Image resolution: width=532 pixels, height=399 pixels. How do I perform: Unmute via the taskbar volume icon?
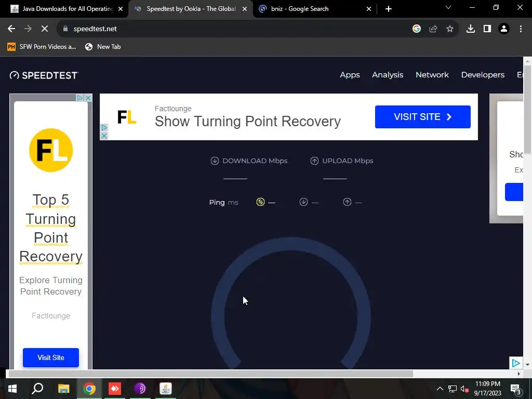click(x=465, y=389)
